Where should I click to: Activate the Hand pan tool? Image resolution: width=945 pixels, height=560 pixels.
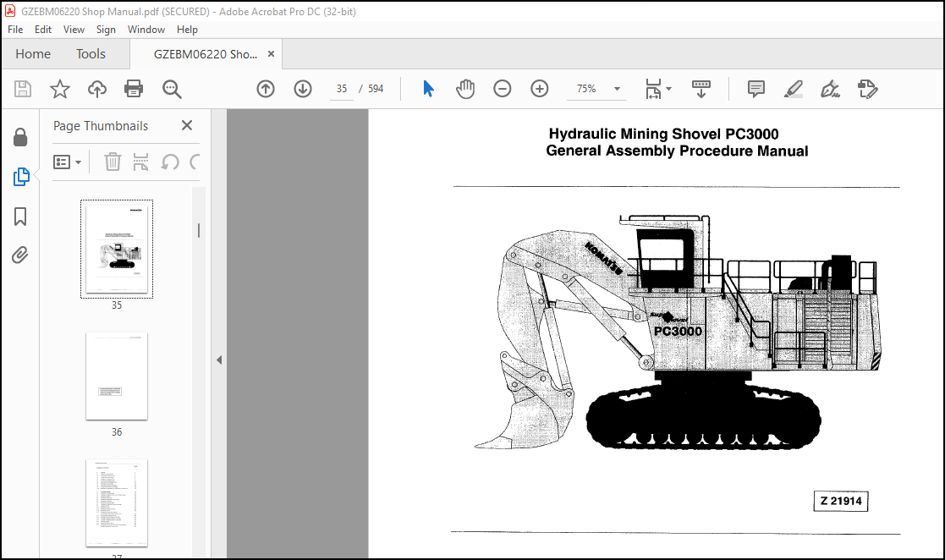465,89
